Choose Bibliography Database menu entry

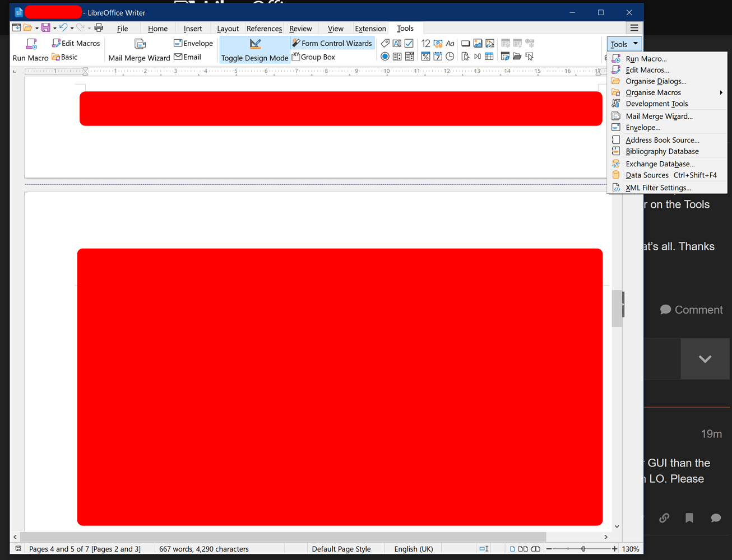click(x=667, y=151)
